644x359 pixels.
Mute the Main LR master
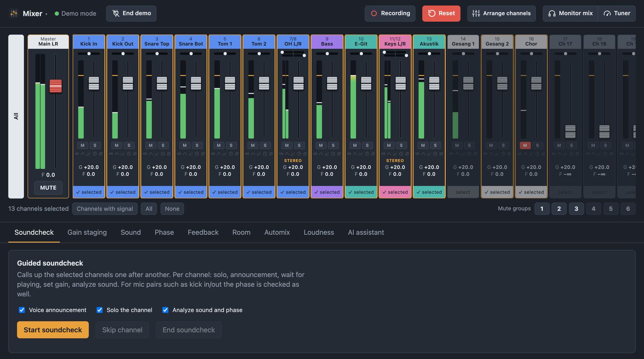tap(48, 188)
